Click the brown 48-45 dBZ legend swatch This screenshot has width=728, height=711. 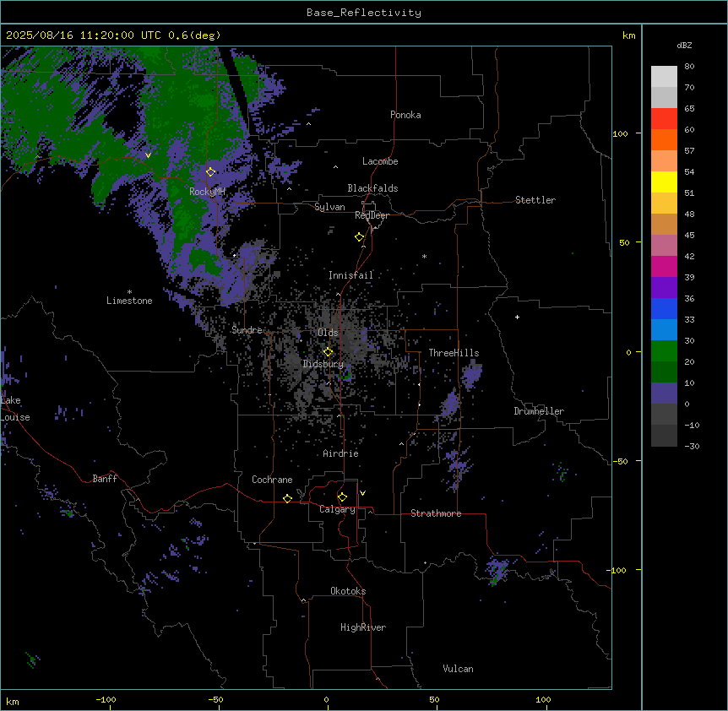tap(664, 224)
